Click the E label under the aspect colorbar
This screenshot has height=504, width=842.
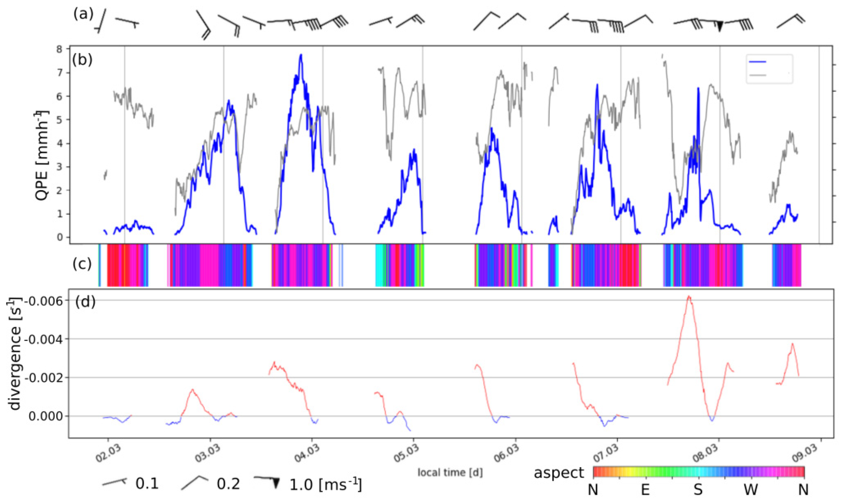pyautogui.click(x=645, y=490)
